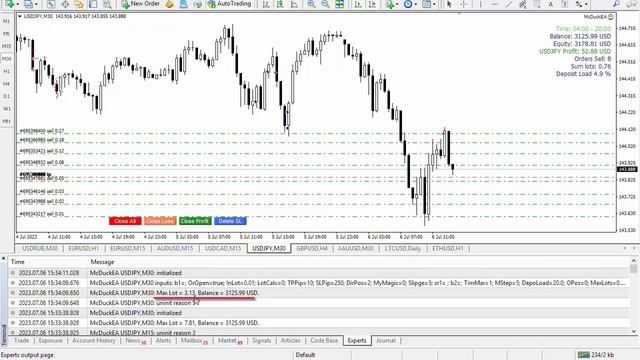Image resolution: width=640 pixels, height=360 pixels.
Task: Select the equidistant channel tool
Action: click(x=522, y=4)
